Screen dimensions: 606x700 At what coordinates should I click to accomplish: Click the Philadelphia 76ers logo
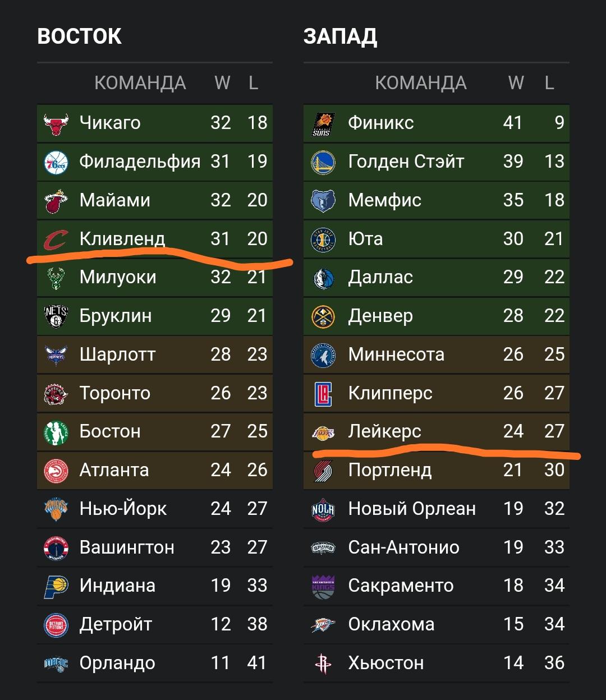pyautogui.click(x=56, y=162)
